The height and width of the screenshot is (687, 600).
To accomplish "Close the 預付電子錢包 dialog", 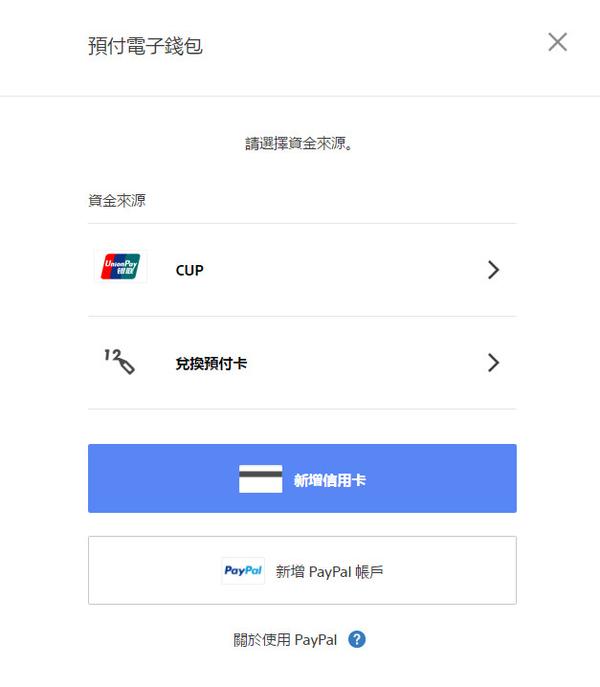I will coord(557,42).
